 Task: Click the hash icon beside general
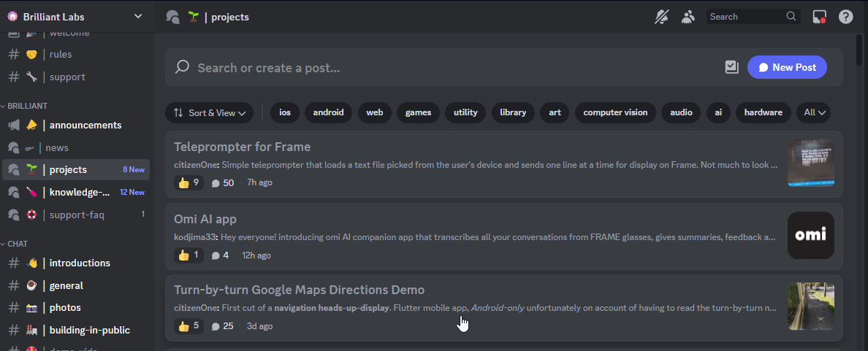[x=14, y=286]
